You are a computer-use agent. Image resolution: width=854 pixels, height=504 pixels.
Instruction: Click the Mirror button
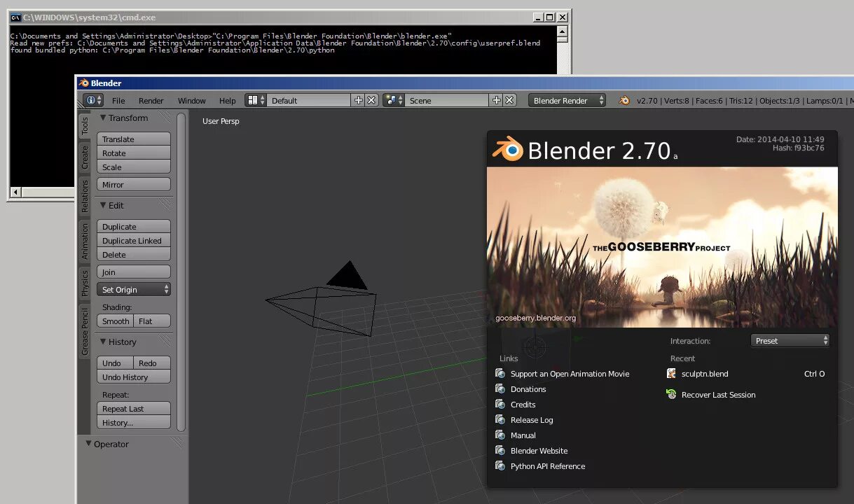(x=134, y=184)
